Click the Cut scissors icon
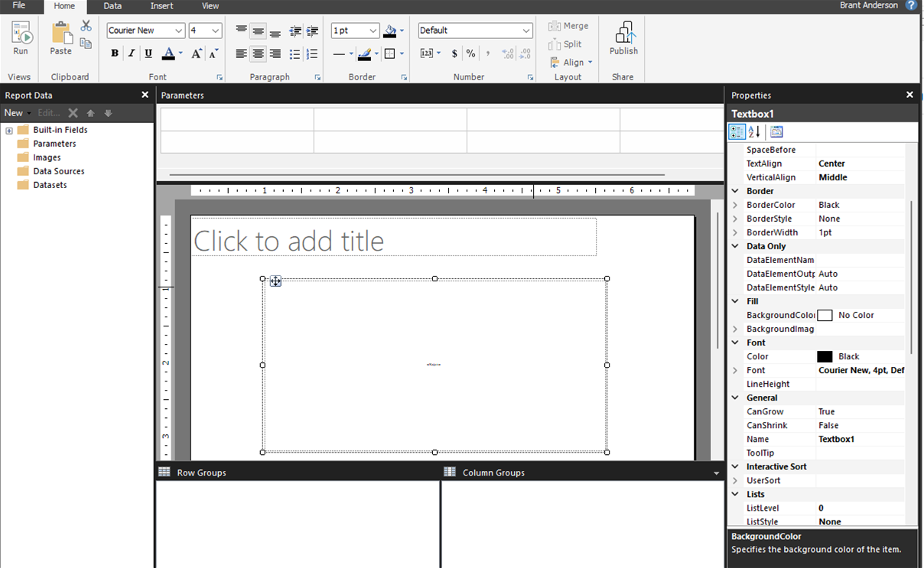924x568 pixels. (86, 27)
